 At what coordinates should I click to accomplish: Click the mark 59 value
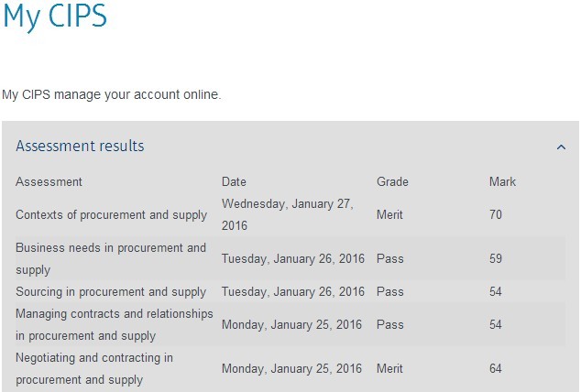[496, 259]
